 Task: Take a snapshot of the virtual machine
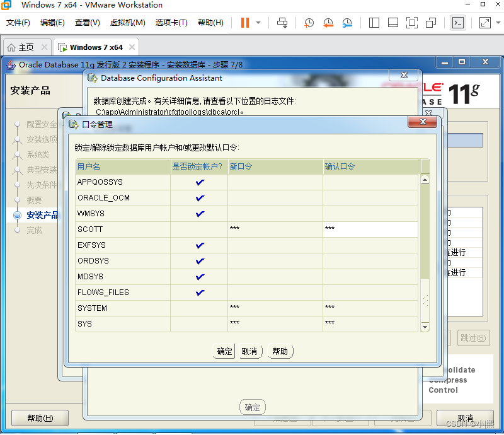309,23
